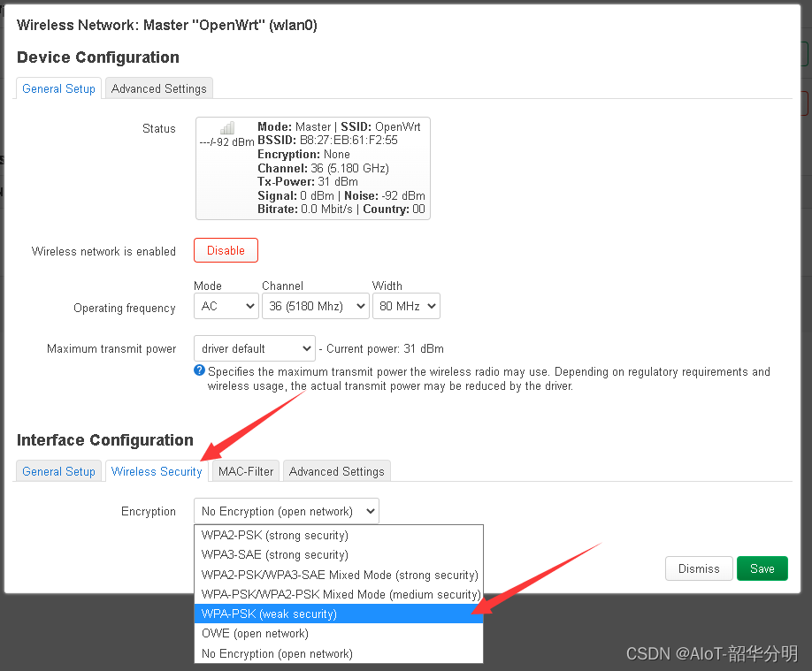Click the Wireless Security tab

(156, 471)
